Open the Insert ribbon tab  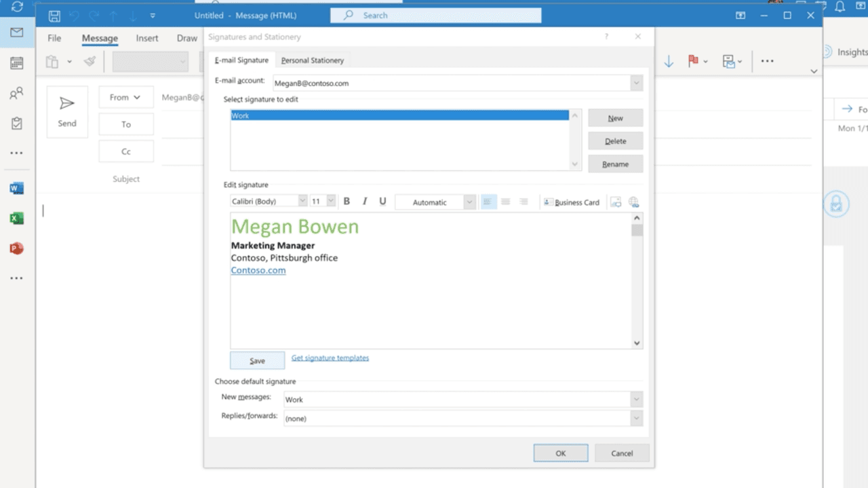[146, 38]
